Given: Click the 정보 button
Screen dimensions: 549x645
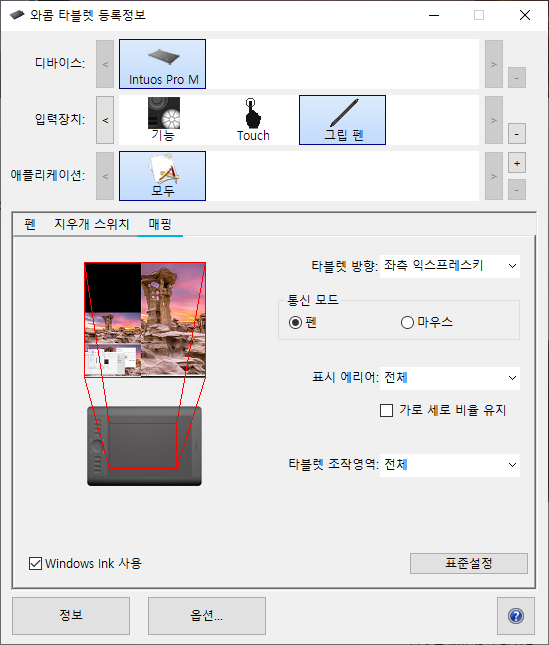Looking at the screenshot, I should (71, 616).
